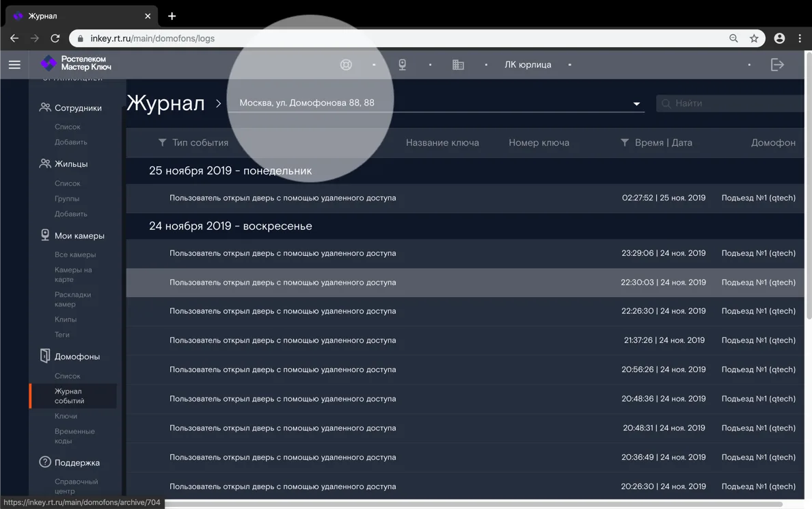Open Список under Домофоны
This screenshot has width=812, height=509.
(67, 376)
